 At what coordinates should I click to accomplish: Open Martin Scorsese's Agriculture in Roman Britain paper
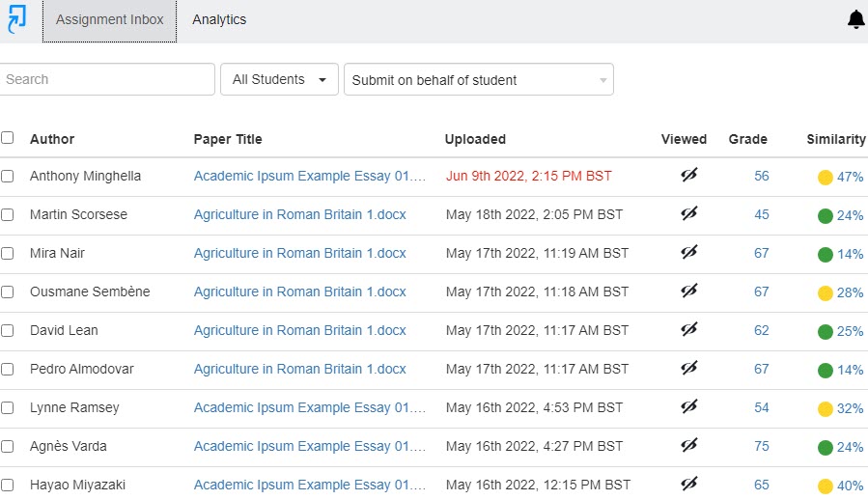pyautogui.click(x=299, y=214)
